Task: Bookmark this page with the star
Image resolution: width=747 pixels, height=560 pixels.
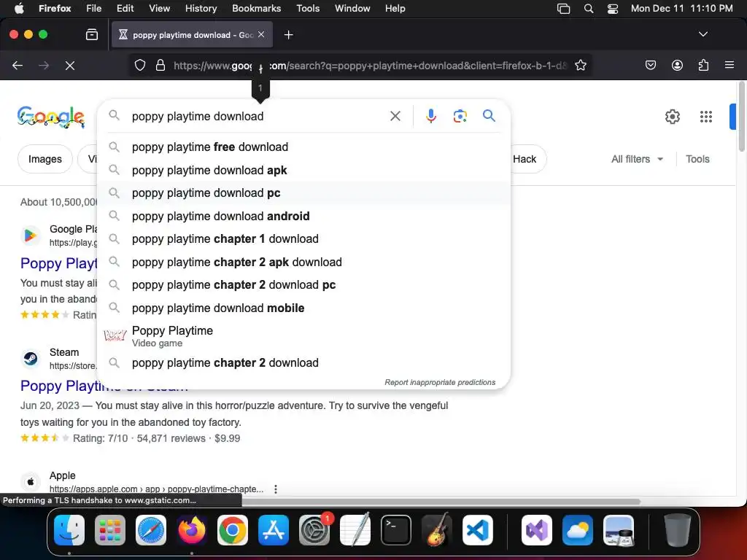Action: [x=580, y=65]
